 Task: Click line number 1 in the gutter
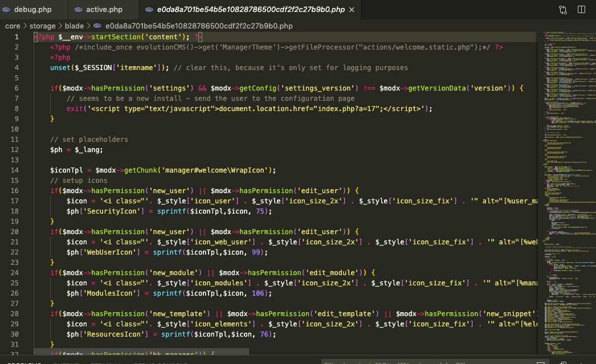(x=17, y=37)
